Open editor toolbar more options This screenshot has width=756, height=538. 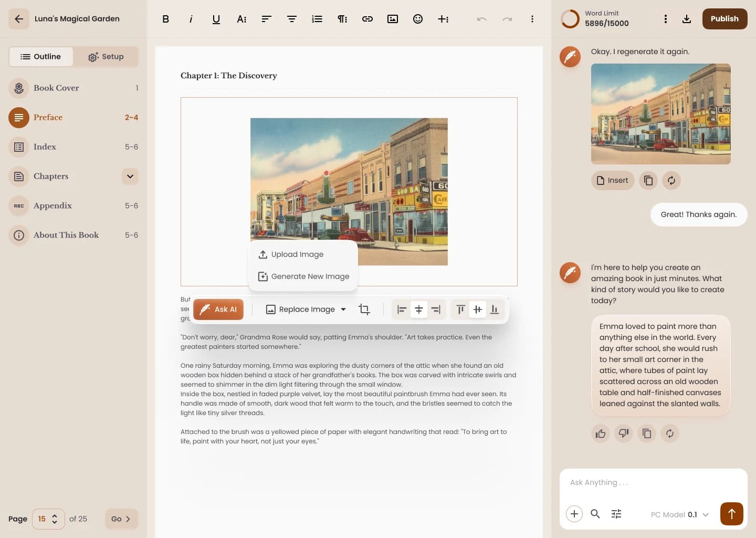[532, 19]
